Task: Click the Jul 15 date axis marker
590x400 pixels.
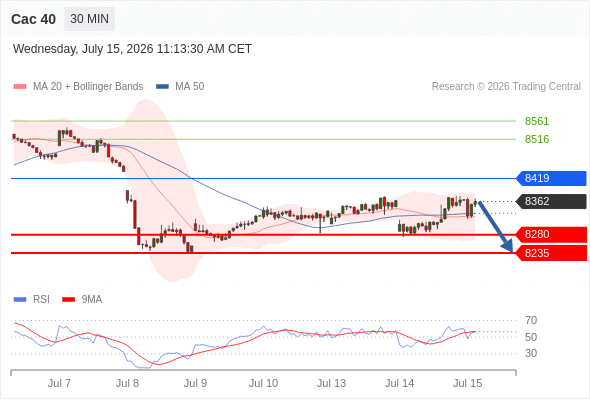Action: point(467,383)
